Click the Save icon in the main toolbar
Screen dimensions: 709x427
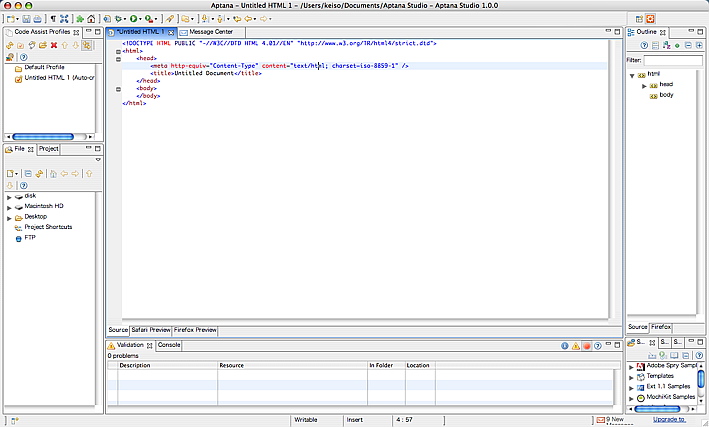click(x=27, y=19)
